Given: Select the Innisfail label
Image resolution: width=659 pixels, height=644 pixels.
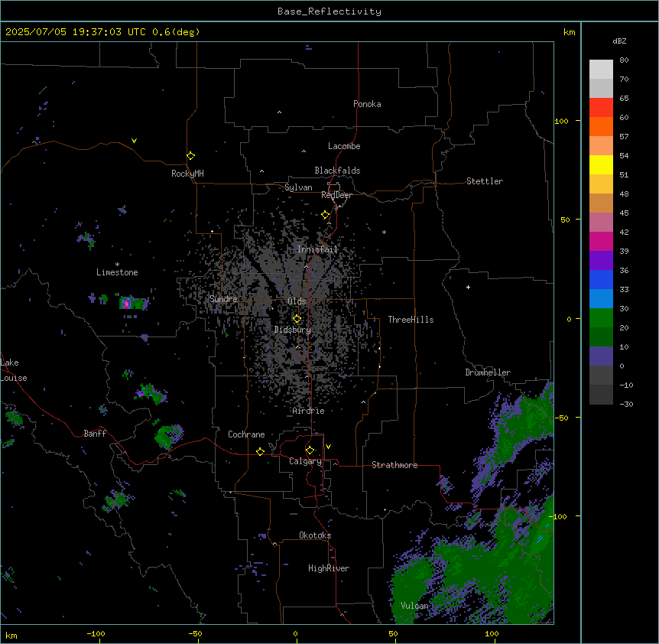Looking at the screenshot, I should (317, 249).
